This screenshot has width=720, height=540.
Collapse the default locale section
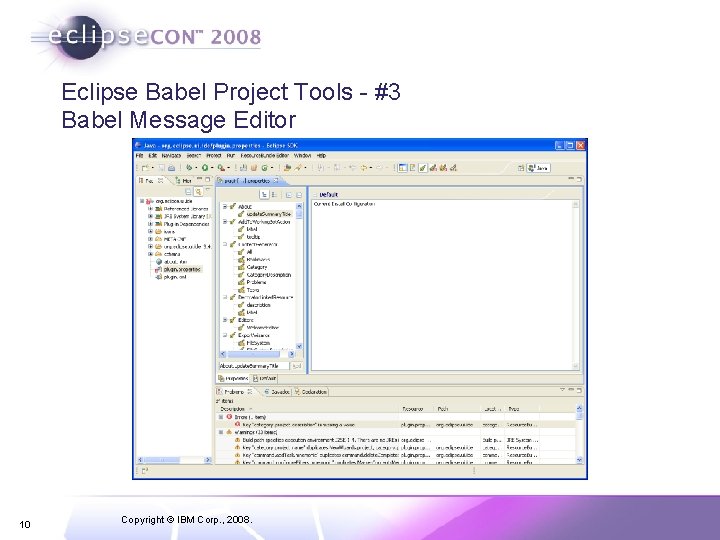coord(315,195)
